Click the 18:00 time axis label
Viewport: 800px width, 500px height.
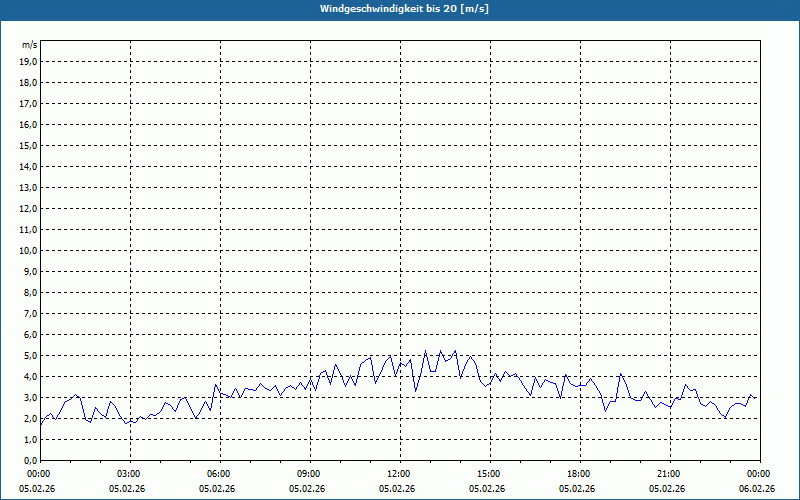(580, 473)
